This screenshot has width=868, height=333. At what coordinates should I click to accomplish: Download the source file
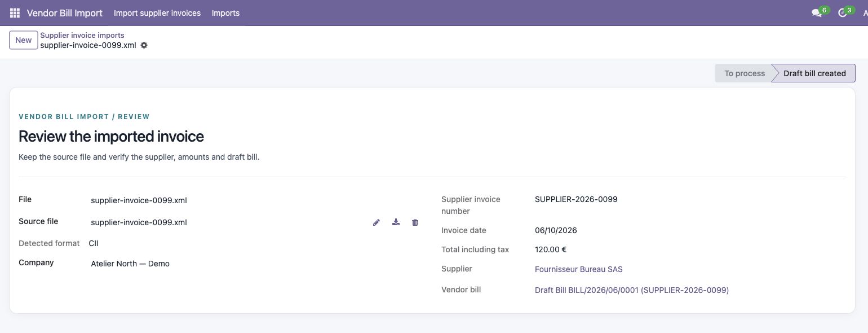pos(396,222)
